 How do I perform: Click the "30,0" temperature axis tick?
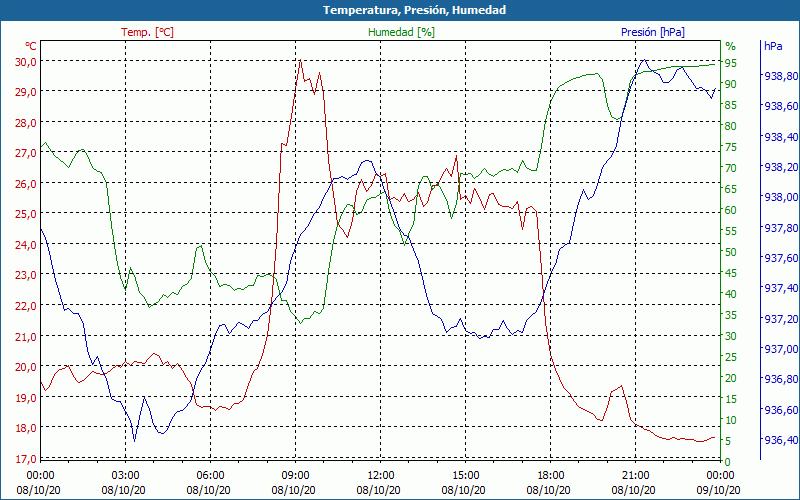pyautogui.click(x=26, y=61)
